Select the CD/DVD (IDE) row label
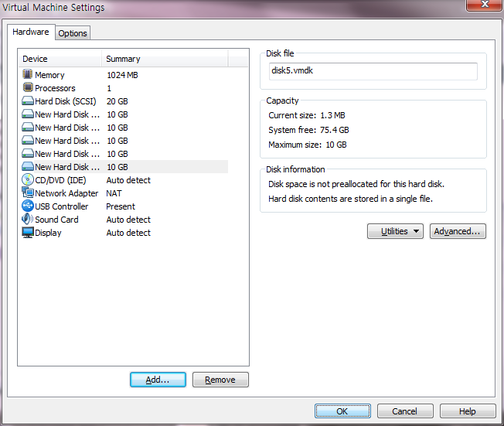This screenshot has height=426, width=504. coord(60,180)
